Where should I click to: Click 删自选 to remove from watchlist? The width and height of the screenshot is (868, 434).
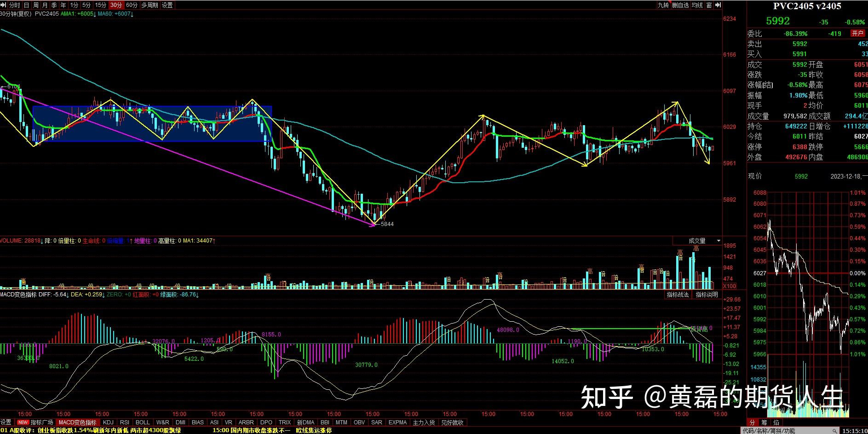click(x=680, y=5)
